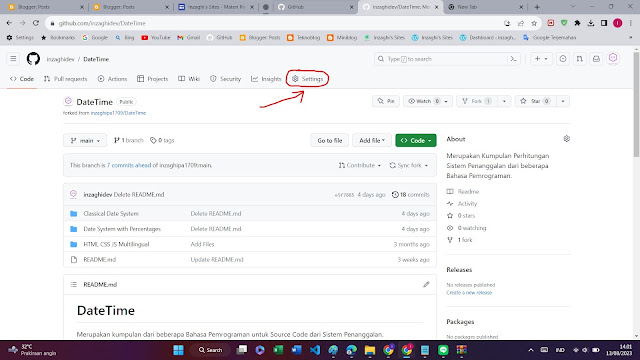The width and height of the screenshot is (640, 360).
Task: Open the Classical Date System folder
Action: [x=111, y=213]
